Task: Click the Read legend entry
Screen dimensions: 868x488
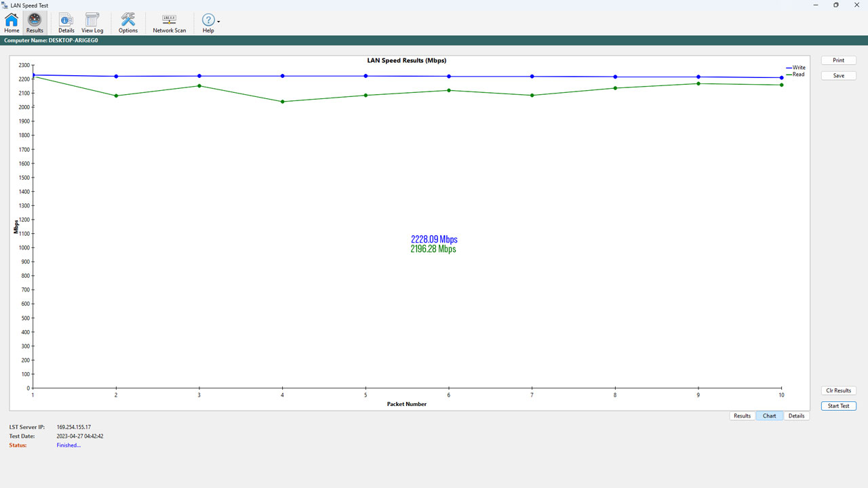Action: coord(795,75)
